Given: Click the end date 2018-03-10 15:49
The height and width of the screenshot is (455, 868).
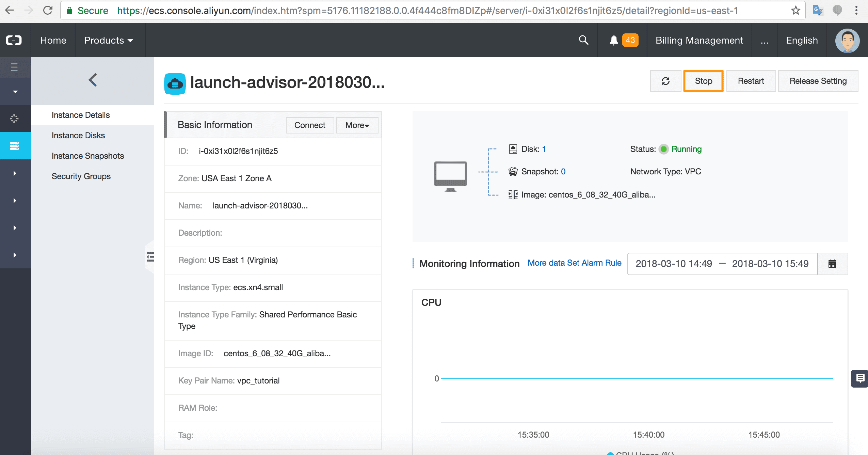Looking at the screenshot, I should pyautogui.click(x=770, y=264).
